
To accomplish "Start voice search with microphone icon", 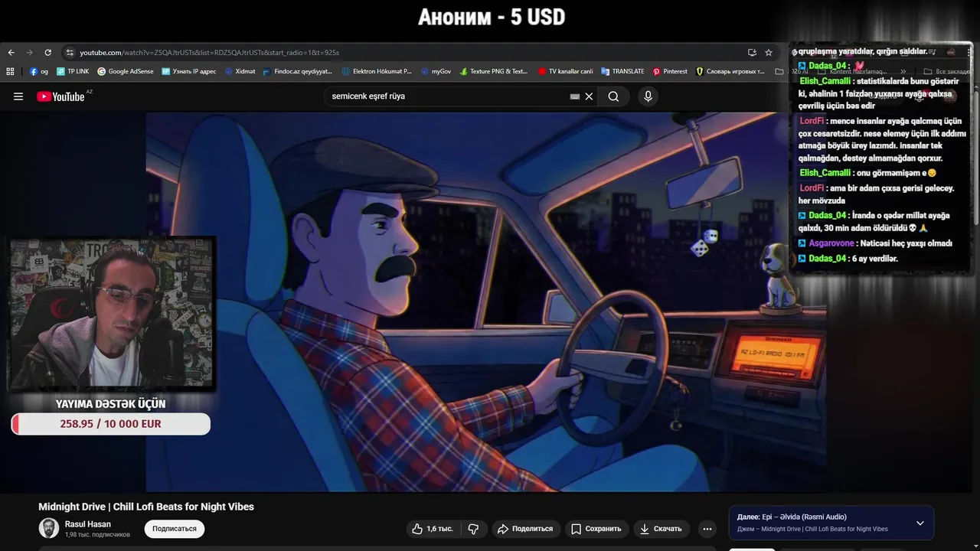I will click(648, 96).
